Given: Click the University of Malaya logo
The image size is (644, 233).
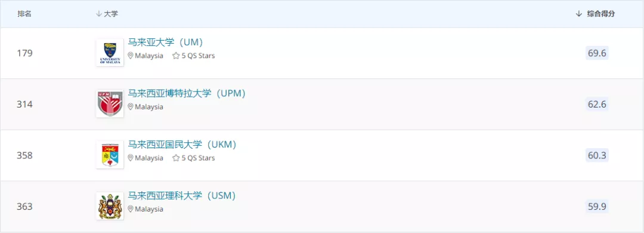Looking at the screenshot, I should click(x=110, y=53).
